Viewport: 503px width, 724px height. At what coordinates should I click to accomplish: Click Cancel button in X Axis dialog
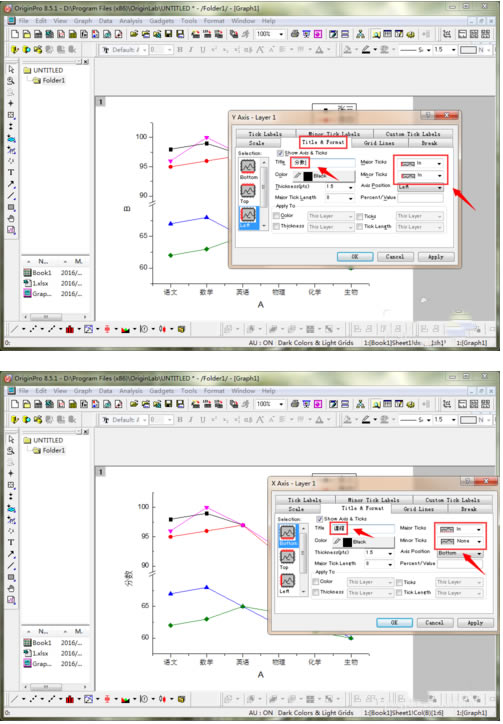click(434, 623)
